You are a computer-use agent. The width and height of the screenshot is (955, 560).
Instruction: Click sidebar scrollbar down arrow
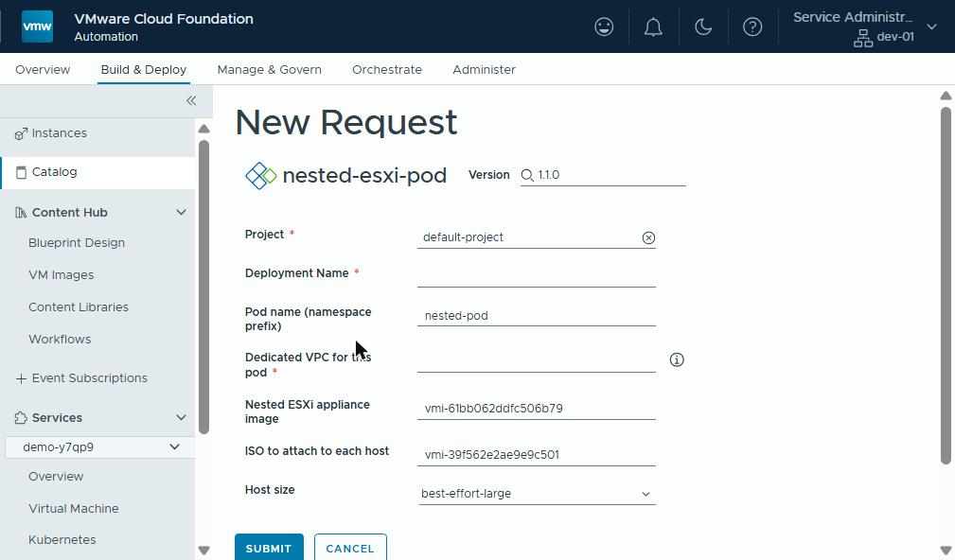[x=204, y=551]
